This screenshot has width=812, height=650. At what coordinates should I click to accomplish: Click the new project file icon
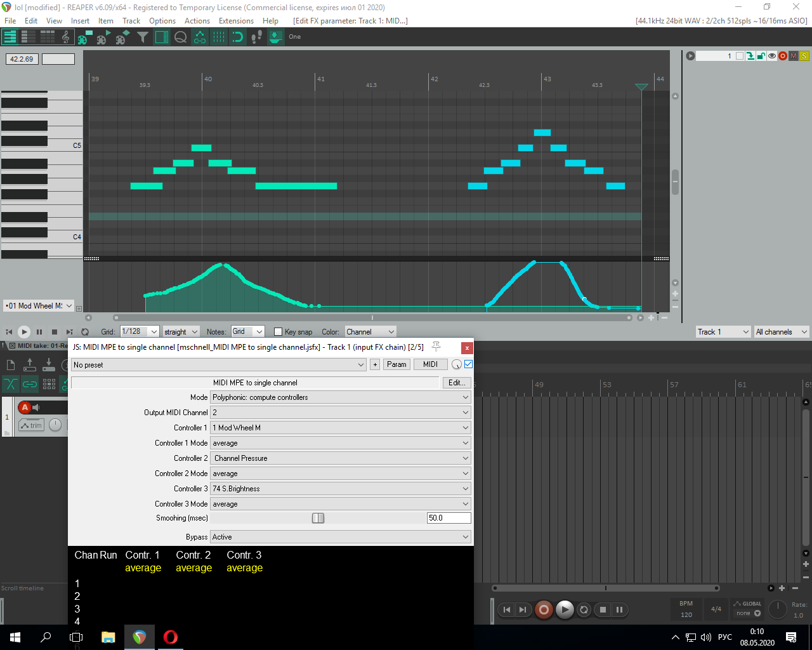coord(10,364)
